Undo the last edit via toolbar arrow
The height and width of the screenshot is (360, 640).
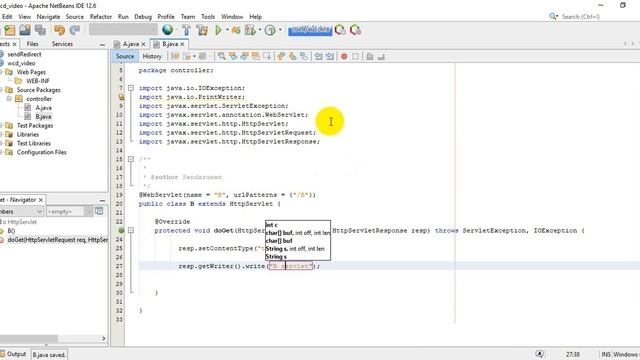(x=59, y=30)
